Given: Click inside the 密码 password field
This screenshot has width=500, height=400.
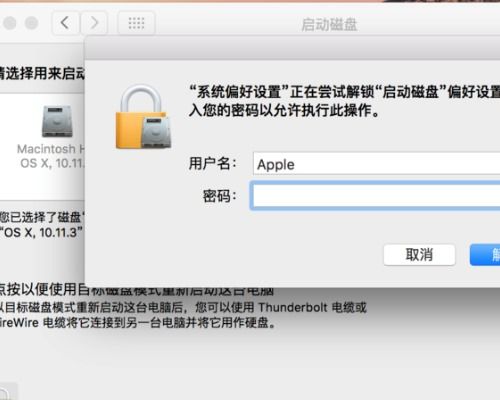Looking at the screenshot, I should pos(375,196).
